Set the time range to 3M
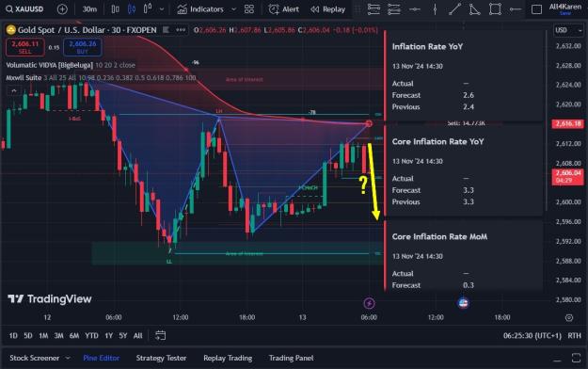This screenshot has width=588, height=369. pyautogui.click(x=59, y=336)
